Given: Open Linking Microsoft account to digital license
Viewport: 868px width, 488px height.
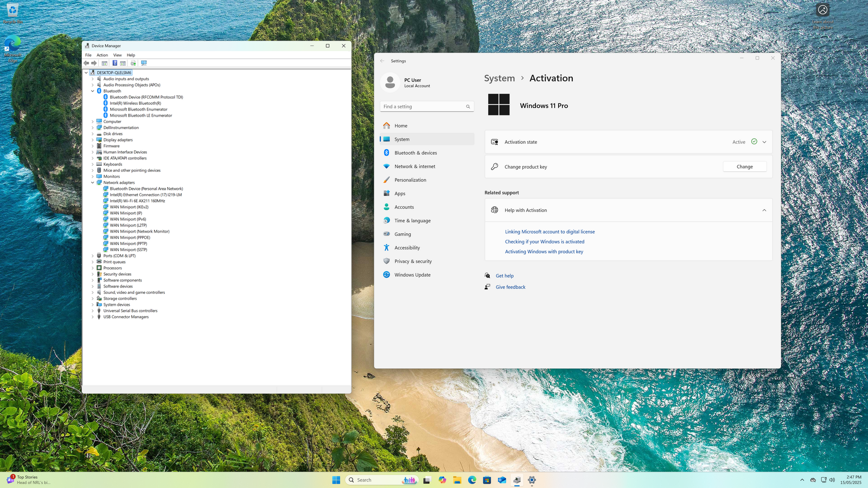Looking at the screenshot, I should [x=550, y=232].
